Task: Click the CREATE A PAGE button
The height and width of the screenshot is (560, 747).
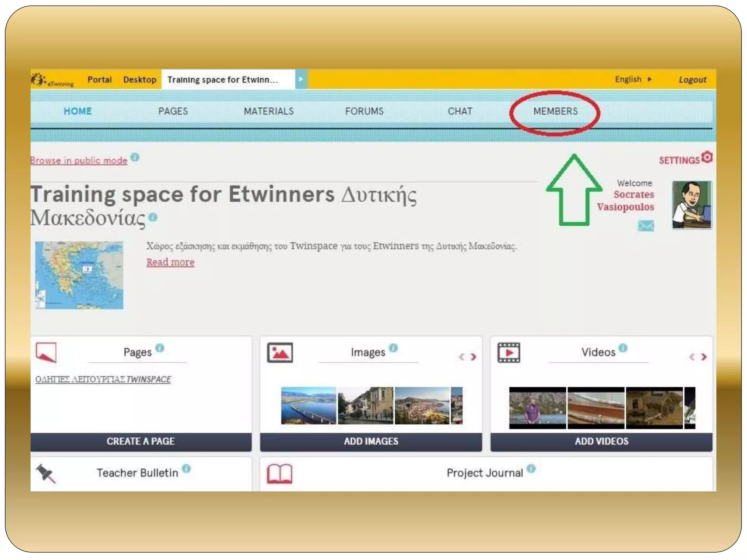Action: (141, 441)
